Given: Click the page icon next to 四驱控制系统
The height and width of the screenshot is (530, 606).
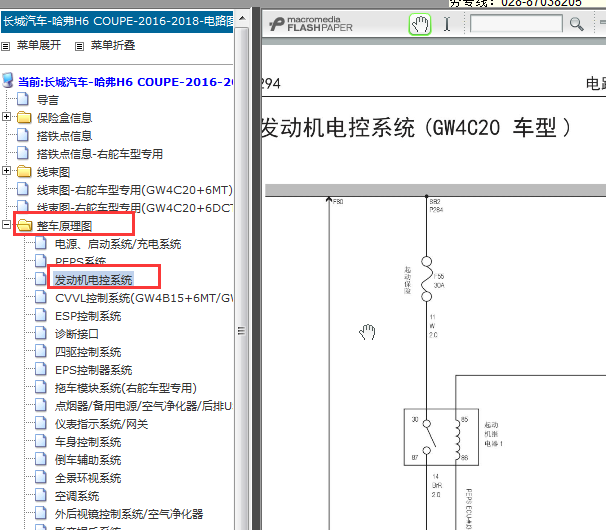Looking at the screenshot, I should pos(41,351).
